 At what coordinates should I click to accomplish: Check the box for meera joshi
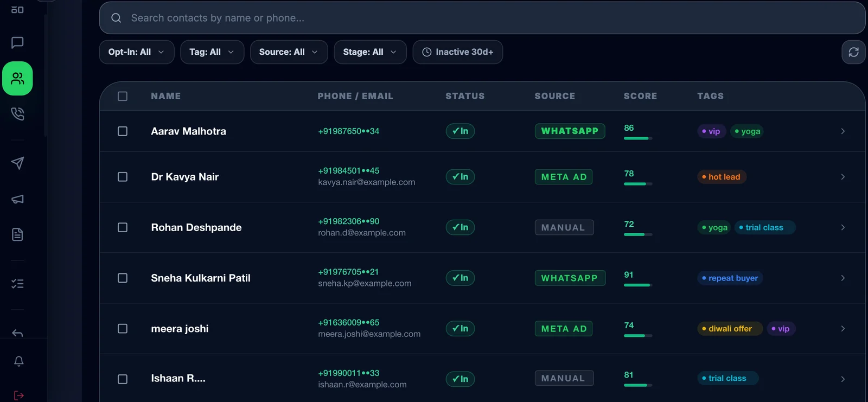tap(123, 329)
